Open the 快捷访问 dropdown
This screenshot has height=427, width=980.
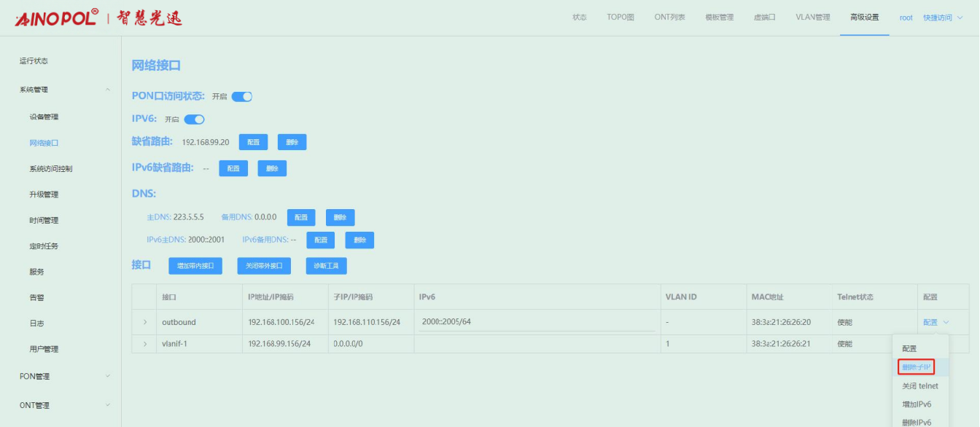coord(942,17)
